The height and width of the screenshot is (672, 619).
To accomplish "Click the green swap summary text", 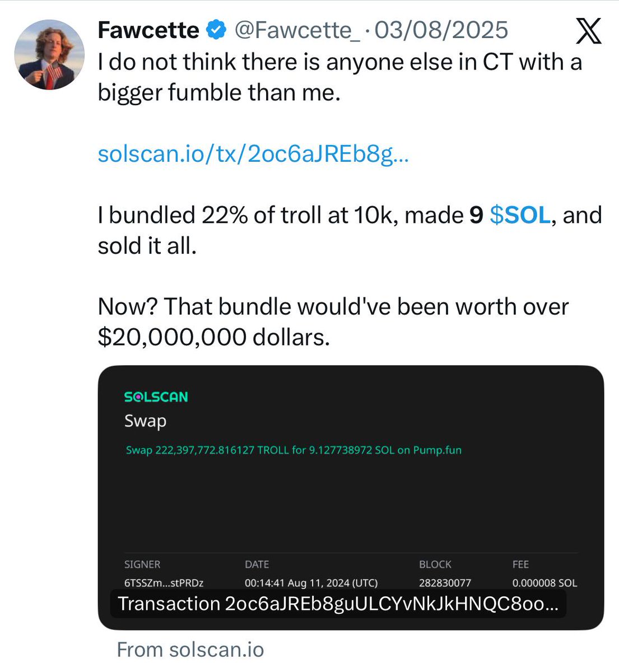I will 294,450.
